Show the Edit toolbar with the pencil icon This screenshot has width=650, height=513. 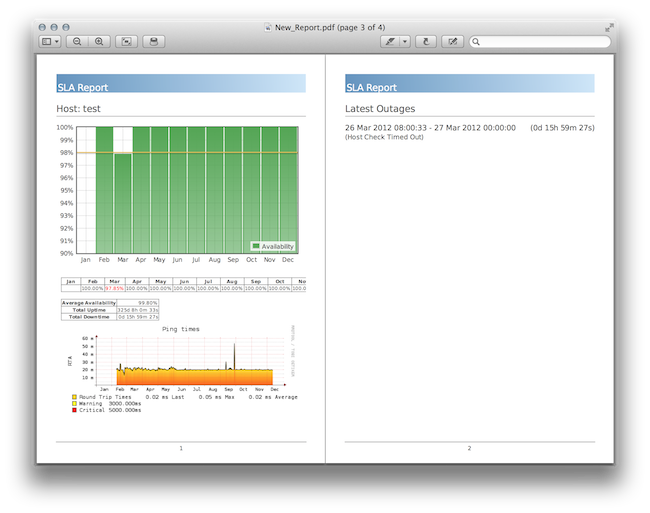(452, 42)
